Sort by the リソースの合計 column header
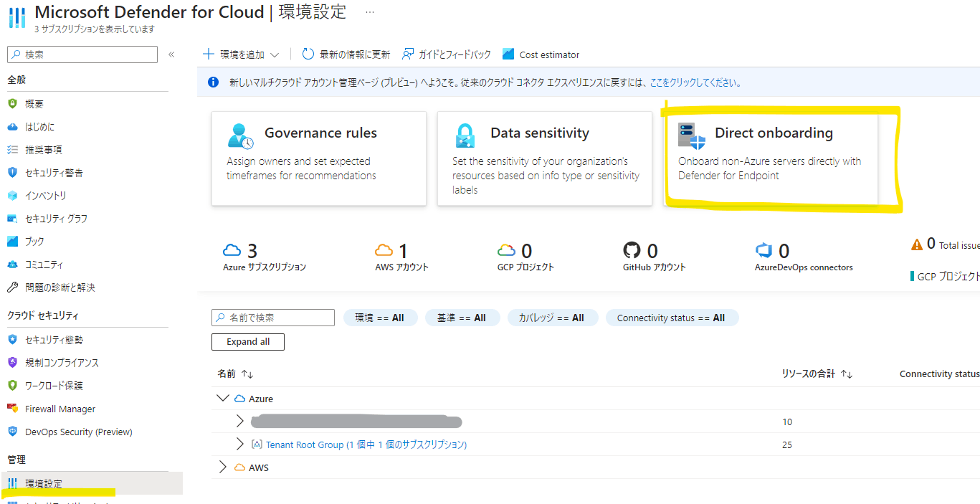Viewport: 980px width, 504px height. (x=817, y=374)
